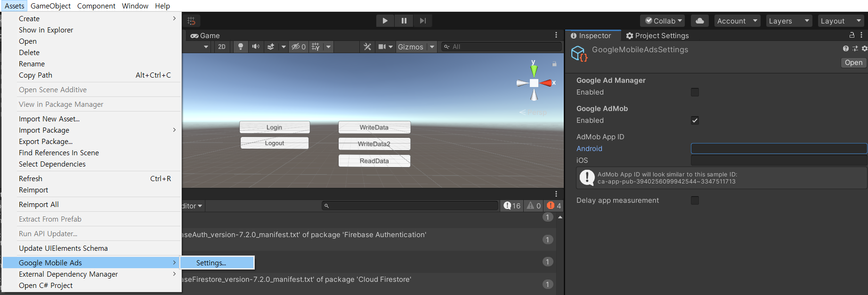Screen dimensions: 868x295
Task: Toggle the grid snapping magnet icon
Action: (191, 21)
